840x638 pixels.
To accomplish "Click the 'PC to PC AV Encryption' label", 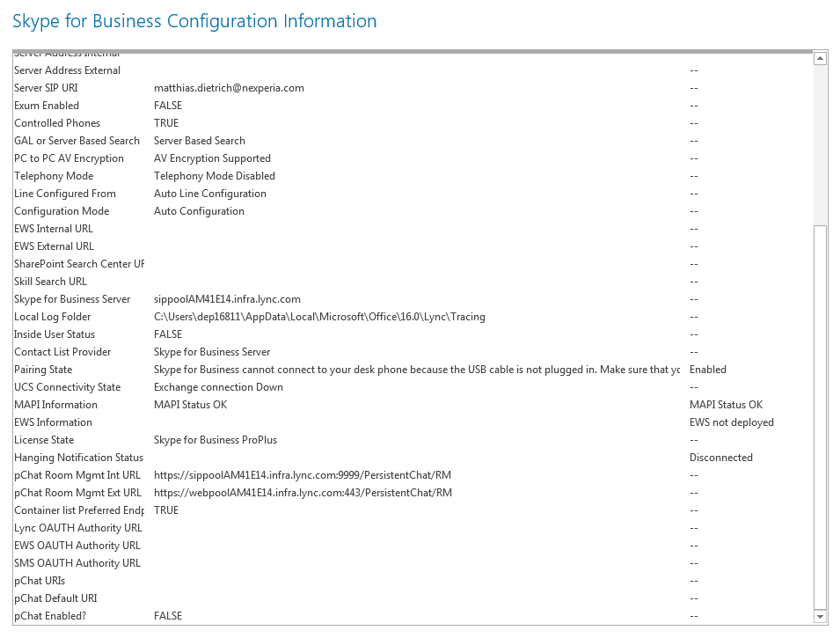I will pos(69,158).
